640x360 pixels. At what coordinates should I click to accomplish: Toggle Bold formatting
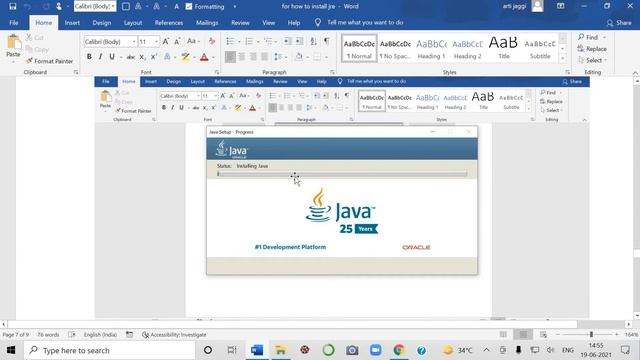coord(89,57)
